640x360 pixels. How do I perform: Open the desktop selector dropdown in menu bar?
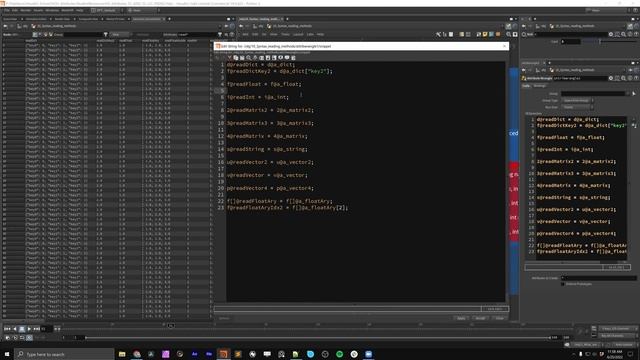pos(107,10)
